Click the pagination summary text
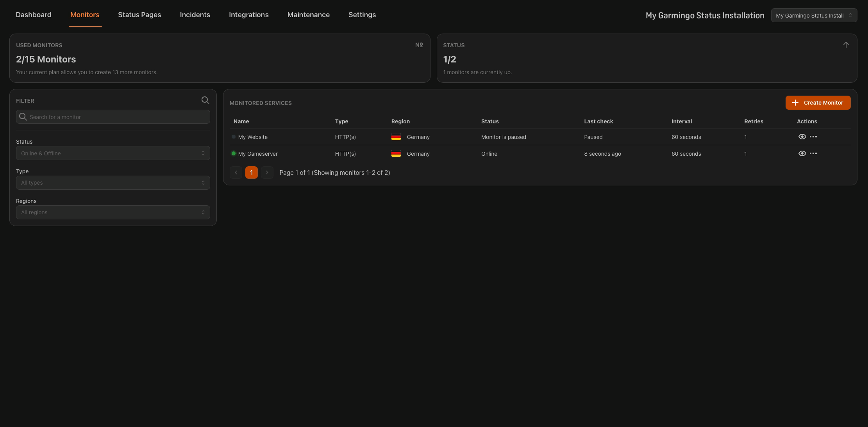The image size is (868, 427). tap(334, 173)
